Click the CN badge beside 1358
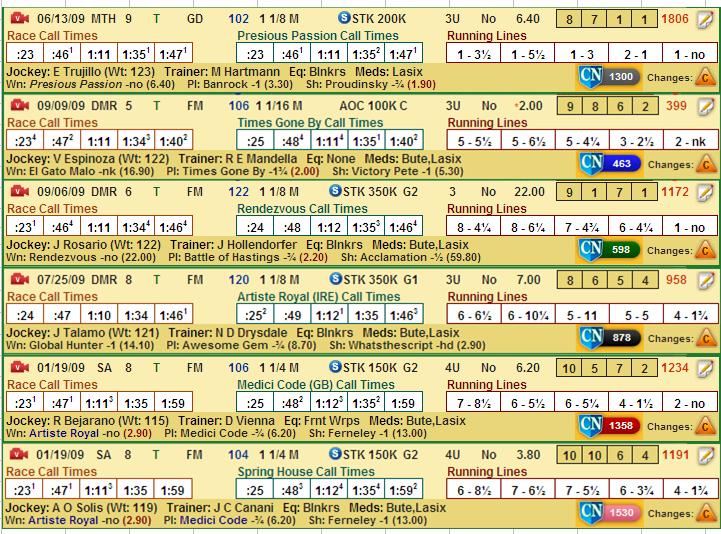 (590, 426)
